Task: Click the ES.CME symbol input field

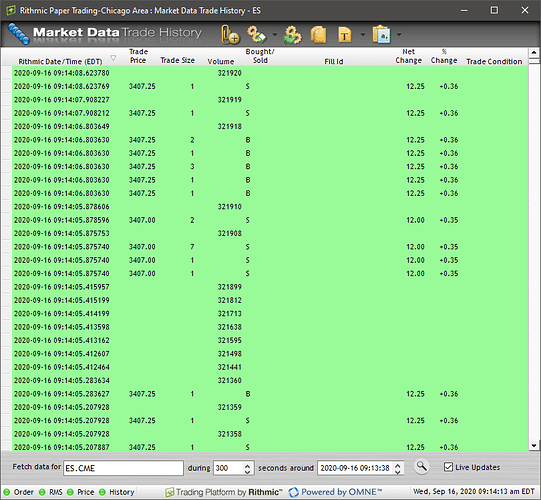Action: tap(123, 468)
